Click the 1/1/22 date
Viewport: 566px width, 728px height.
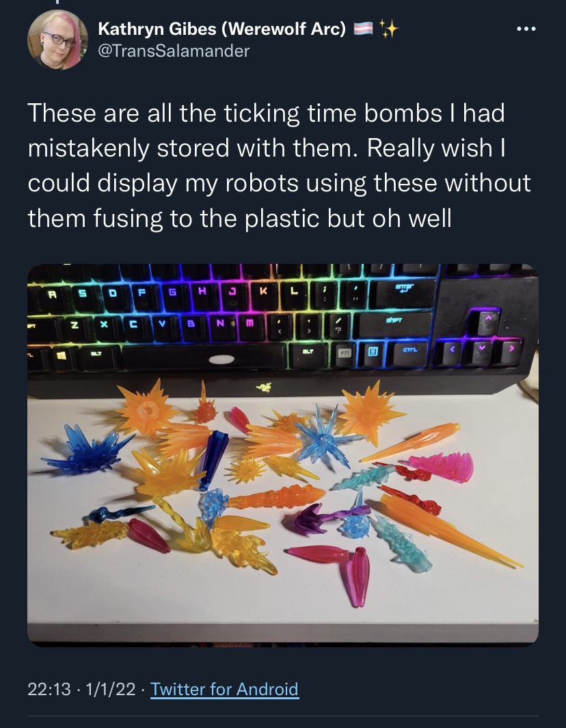click(x=111, y=689)
